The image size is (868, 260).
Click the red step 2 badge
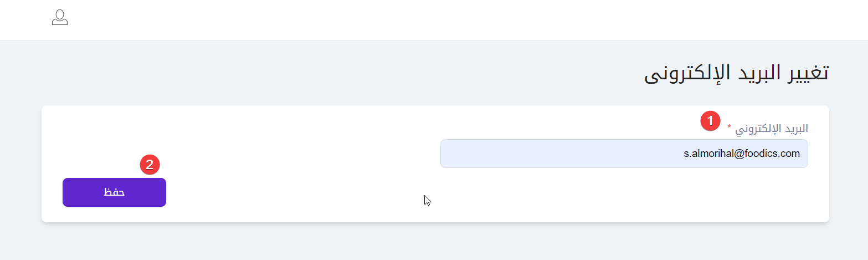click(150, 165)
